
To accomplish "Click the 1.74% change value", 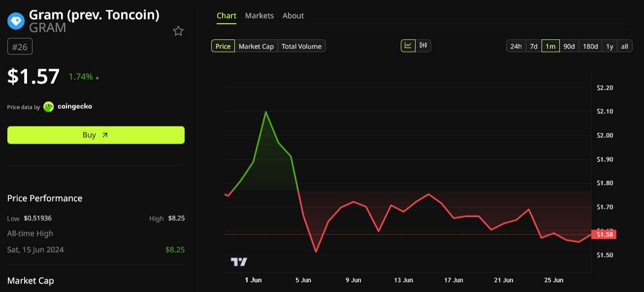I will (81, 77).
